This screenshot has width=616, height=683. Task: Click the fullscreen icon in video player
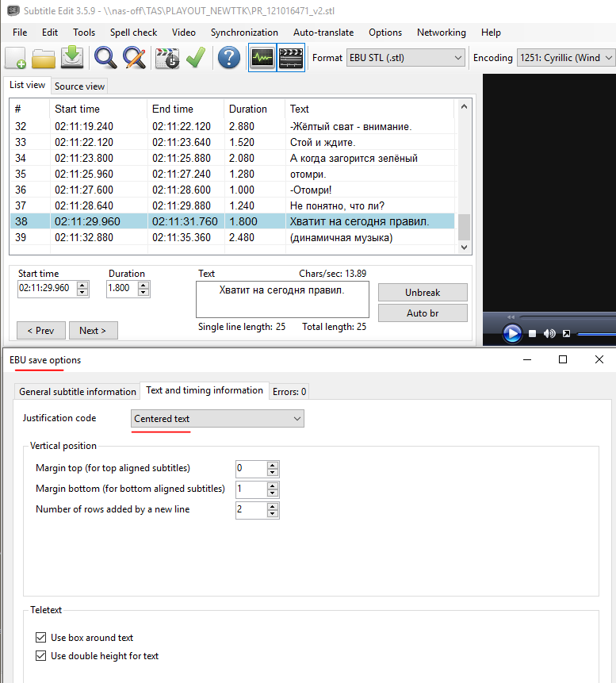(x=566, y=334)
